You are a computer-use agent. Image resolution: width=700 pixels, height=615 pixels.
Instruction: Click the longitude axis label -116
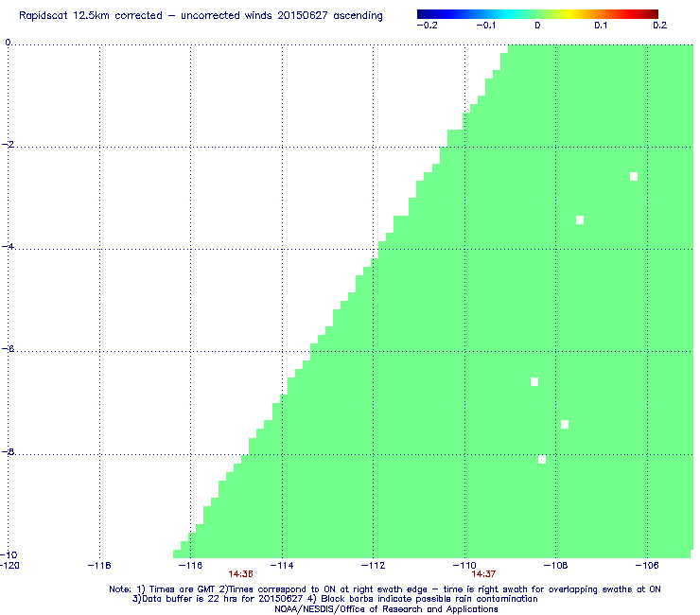[x=190, y=566]
